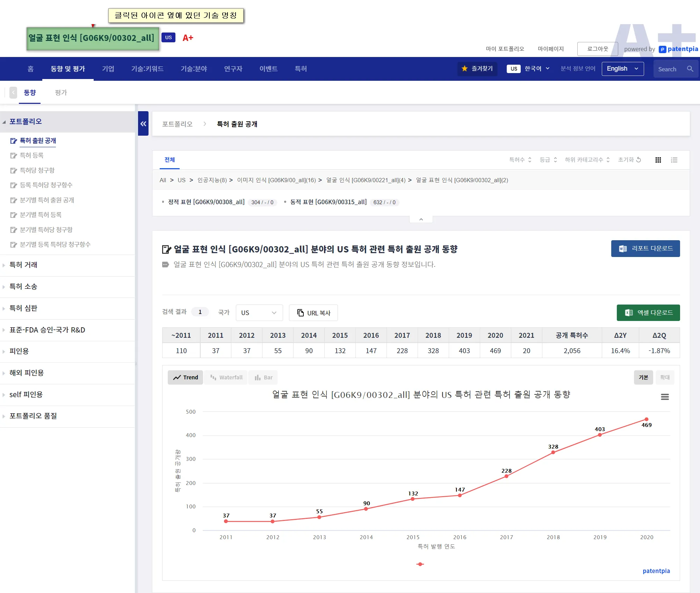This screenshot has width=700, height=593.
Task: Open the 국가 US dropdown
Action: (x=259, y=313)
